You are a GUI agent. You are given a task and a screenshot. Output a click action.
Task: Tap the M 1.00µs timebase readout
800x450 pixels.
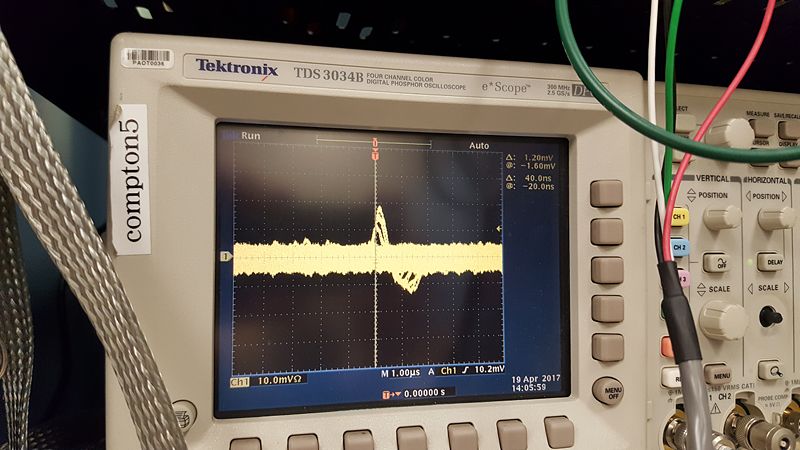401,373
